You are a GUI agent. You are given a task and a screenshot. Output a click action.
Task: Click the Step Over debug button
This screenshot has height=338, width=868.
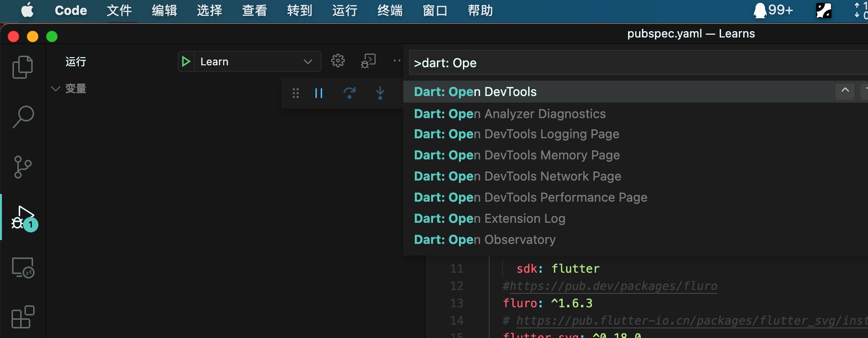coord(350,93)
